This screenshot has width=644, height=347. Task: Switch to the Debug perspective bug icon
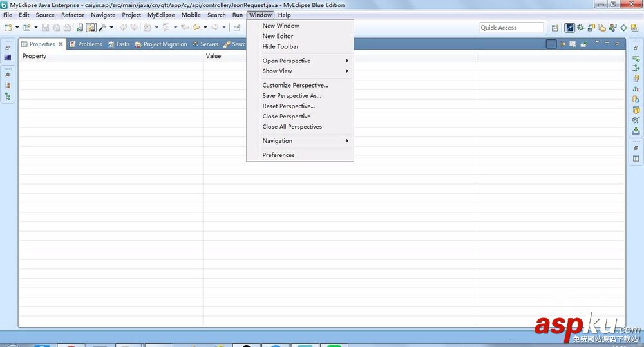click(x=580, y=28)
